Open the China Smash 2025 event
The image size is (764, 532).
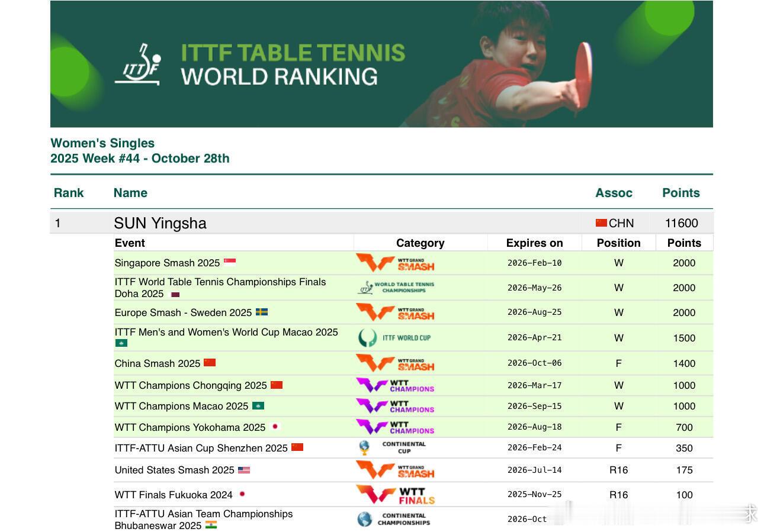[x=158, y=363]
